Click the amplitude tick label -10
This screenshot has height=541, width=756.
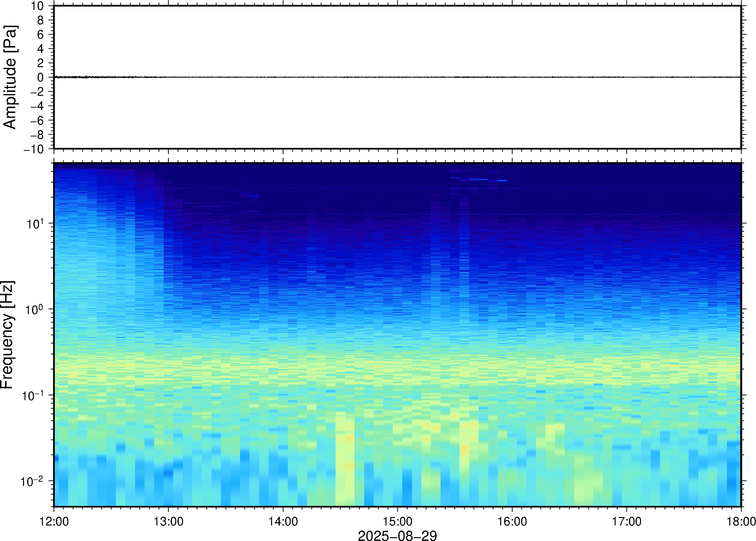pos(34,149)
